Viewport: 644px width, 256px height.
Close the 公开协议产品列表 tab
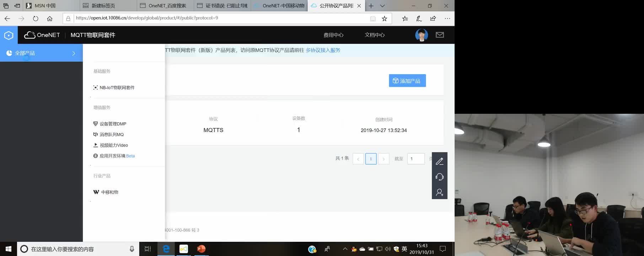(x=359, y=6)
